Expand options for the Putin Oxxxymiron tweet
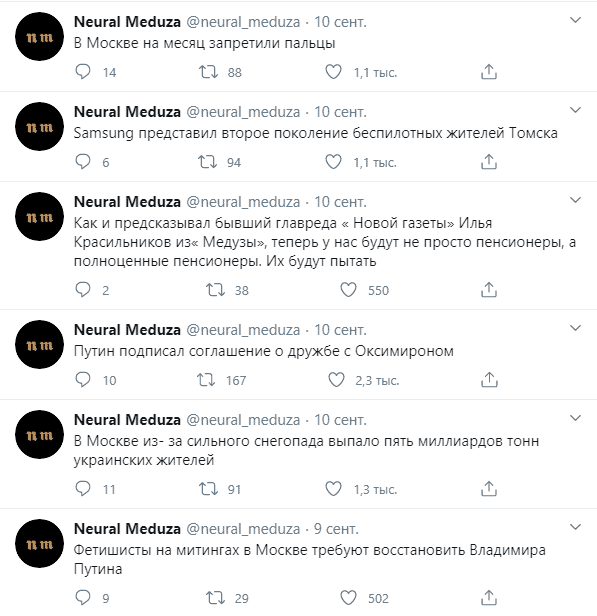The height and width of the screenshot is (616, 597). 575,328
